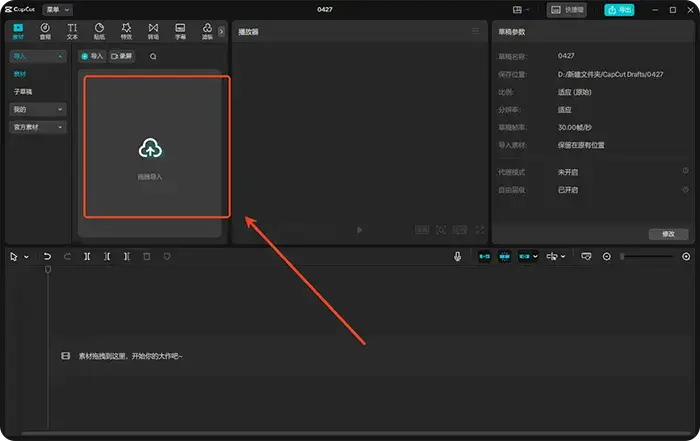This screenshot has height=441, width=700.
Task: Click the redo arrow in timeline toolbar
Action: (67, 256)
